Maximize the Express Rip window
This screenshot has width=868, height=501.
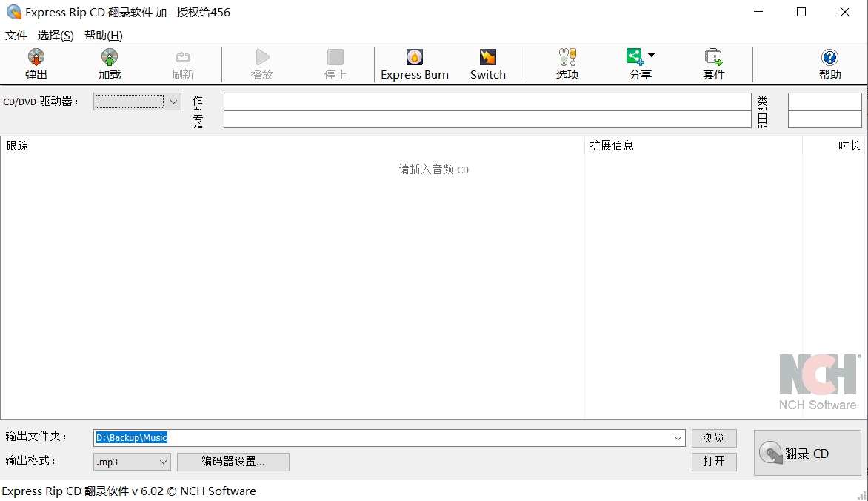click(x=801, y=12)
